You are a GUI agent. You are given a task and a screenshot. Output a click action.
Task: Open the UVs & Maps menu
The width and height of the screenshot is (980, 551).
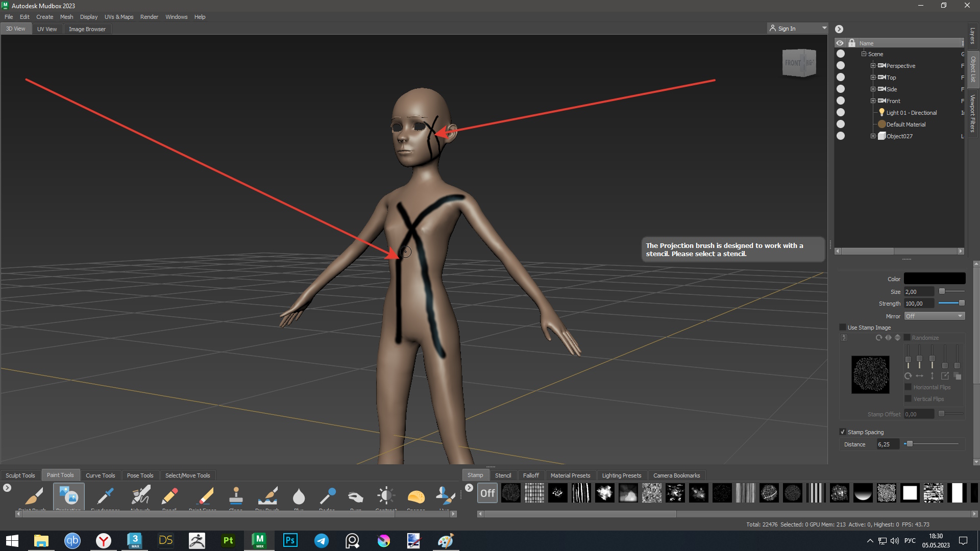119,17
